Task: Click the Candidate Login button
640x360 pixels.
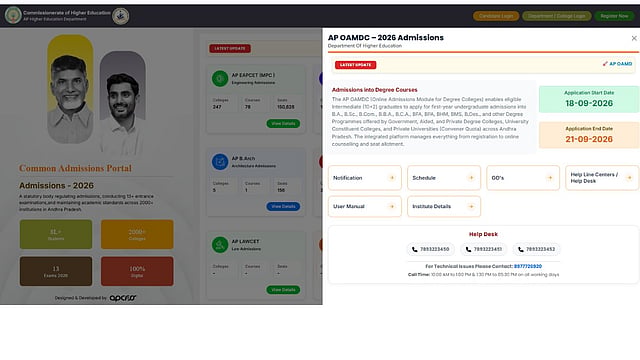Action: (x=496, y=16)
